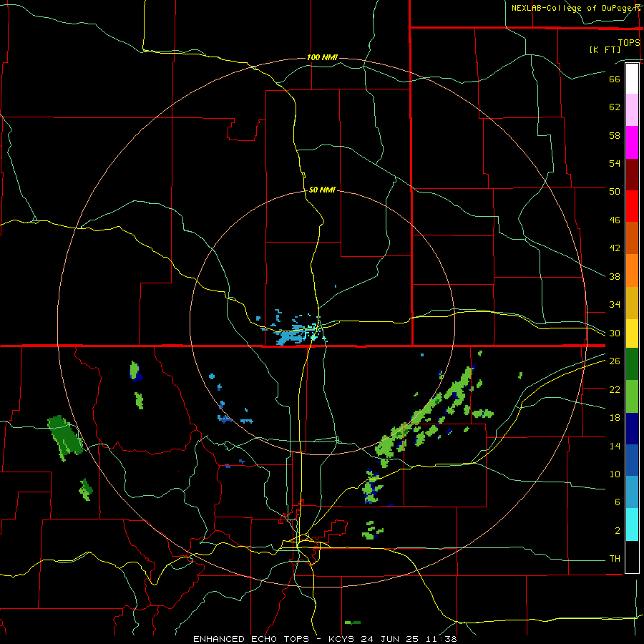The image size is (644, 644).
Task: Click the medium blue swatch beside the 10 label
Action: [x=632, y=460]
